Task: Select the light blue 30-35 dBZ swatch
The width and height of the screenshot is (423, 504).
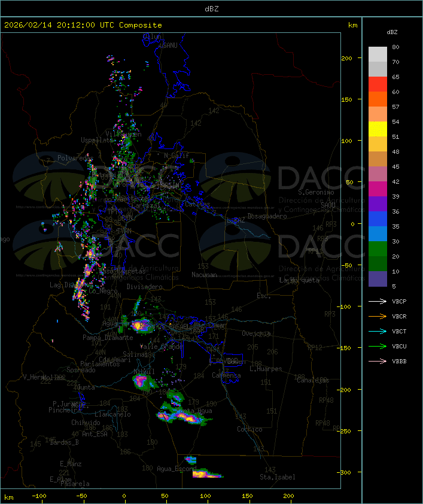Action: click(378, 233)
